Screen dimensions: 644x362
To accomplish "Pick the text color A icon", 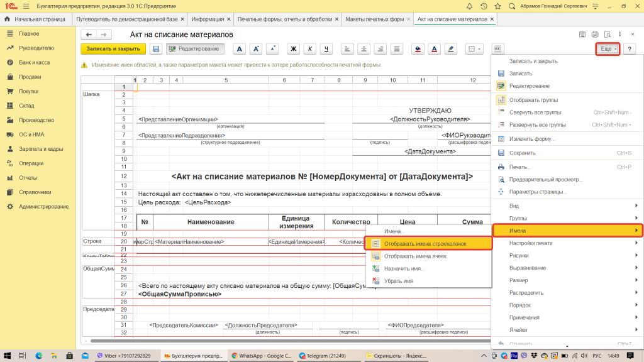I will point(434,48).
